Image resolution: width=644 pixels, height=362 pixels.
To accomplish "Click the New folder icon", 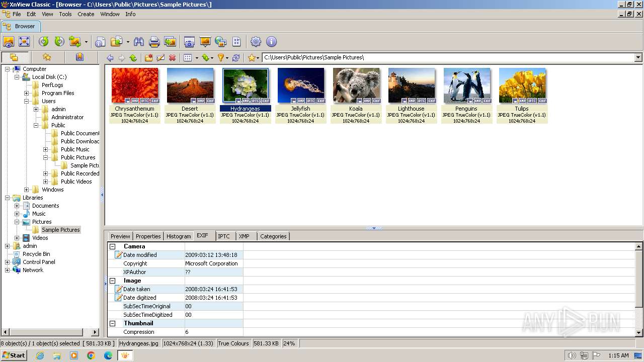I will point(149,58).
